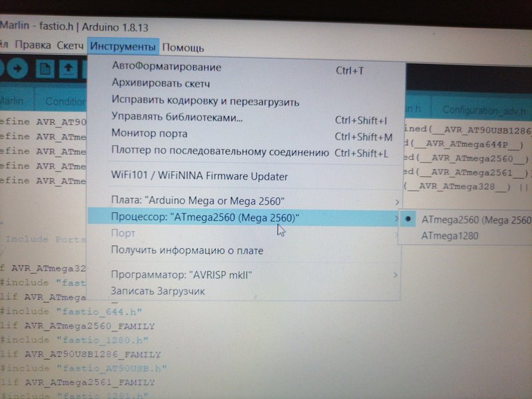Choose Получить информацию о плате

coord(243,251)
